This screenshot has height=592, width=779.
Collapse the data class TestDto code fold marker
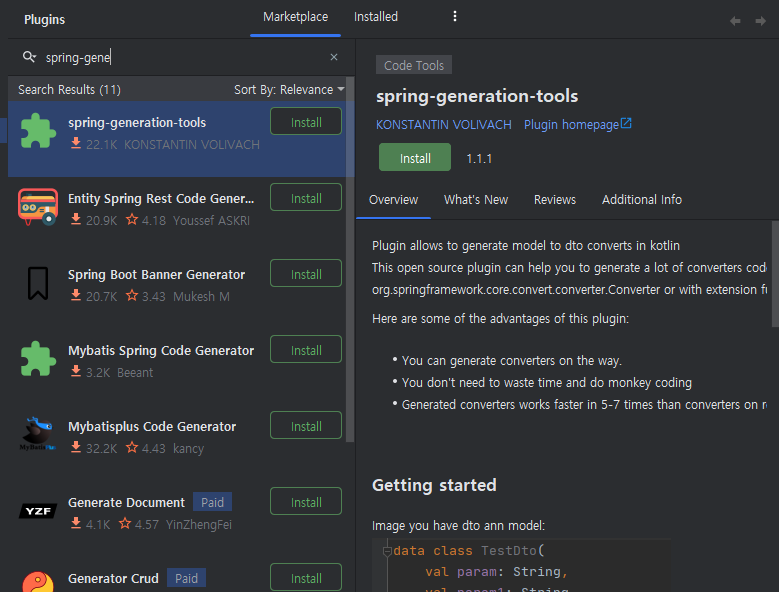[387, 551]
